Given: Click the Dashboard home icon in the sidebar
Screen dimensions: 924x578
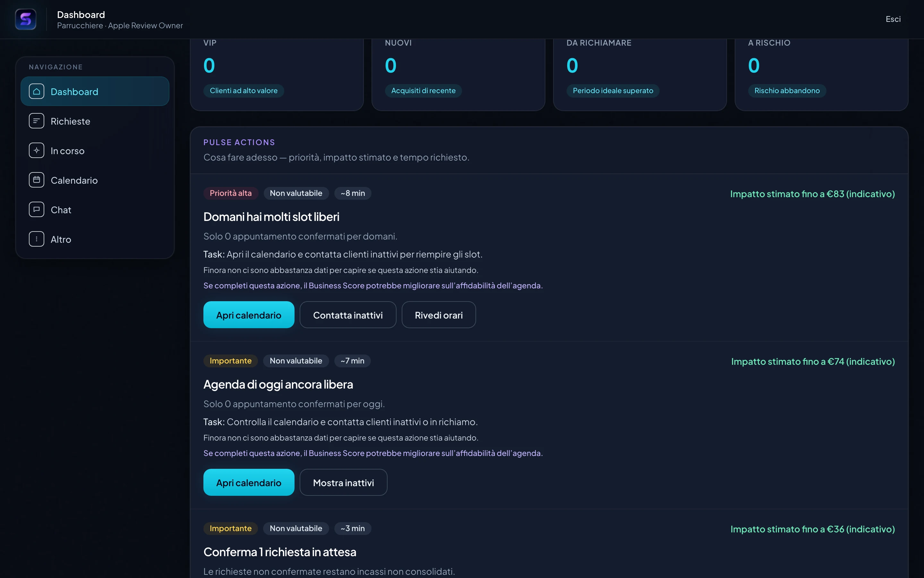Looking at the screenshot, I should (x=36, y=92).
